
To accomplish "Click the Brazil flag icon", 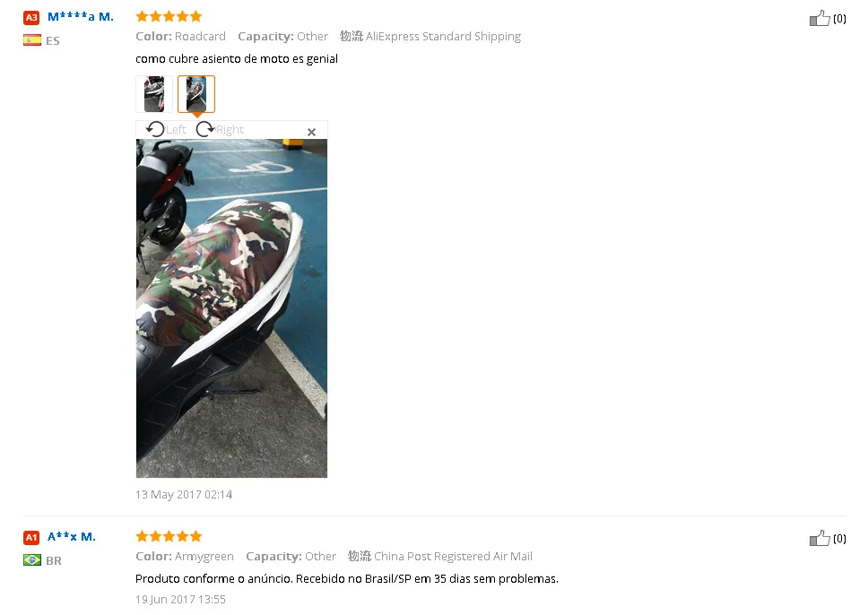I will [x=32, y=559].
